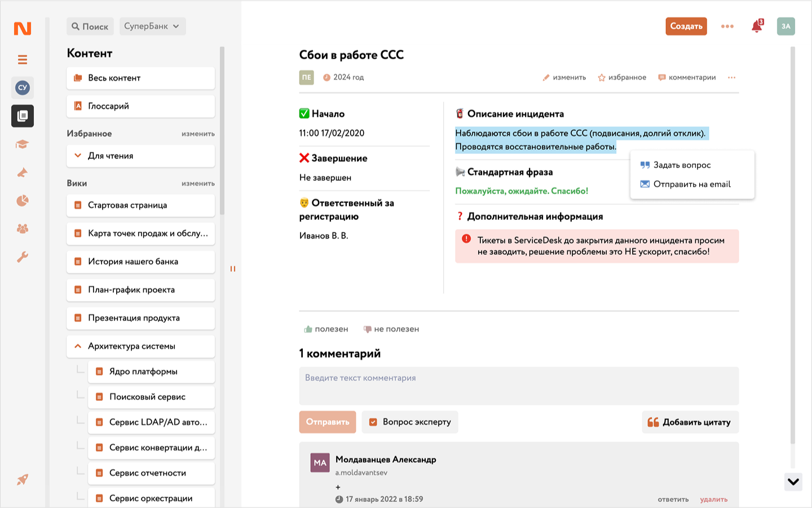Open the graduation cap learning section
The image size is (812, 508).
[23, 144]
